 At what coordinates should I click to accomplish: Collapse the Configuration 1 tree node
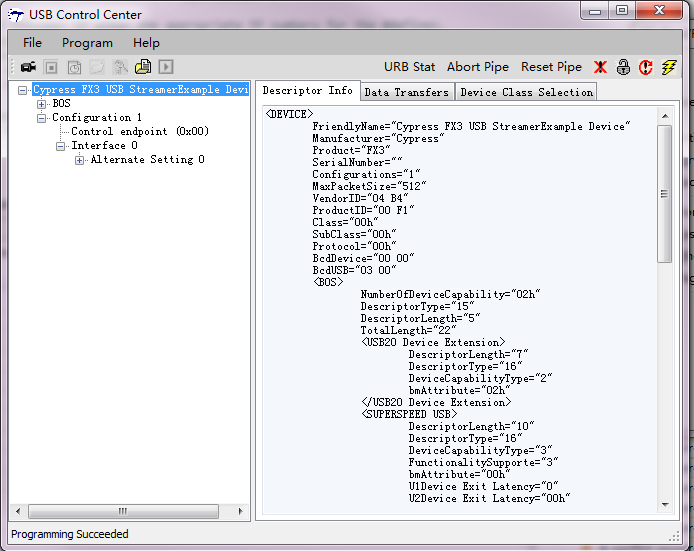pyautogui.click(x=41, y=118)
